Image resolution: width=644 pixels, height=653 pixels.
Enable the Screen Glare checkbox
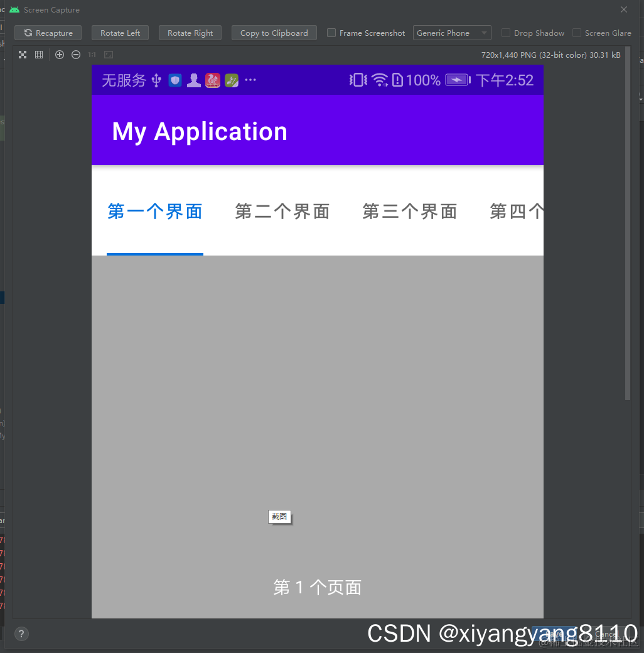pyautogui.click(x=576, y=33)
